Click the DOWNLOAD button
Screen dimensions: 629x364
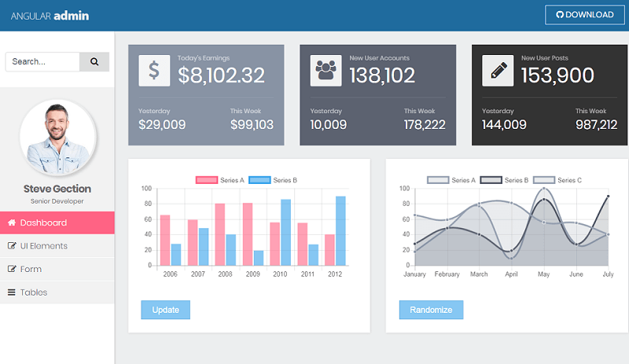point(584,15)
